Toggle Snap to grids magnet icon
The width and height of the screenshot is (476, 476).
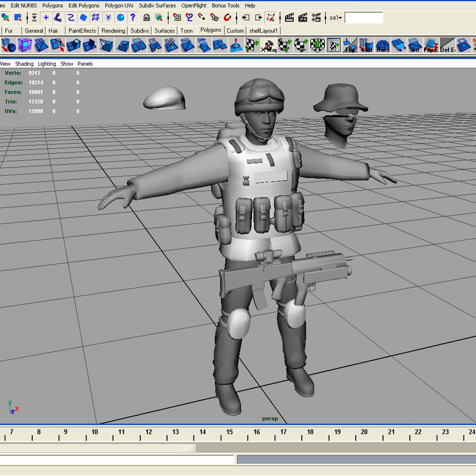(177, 18)
